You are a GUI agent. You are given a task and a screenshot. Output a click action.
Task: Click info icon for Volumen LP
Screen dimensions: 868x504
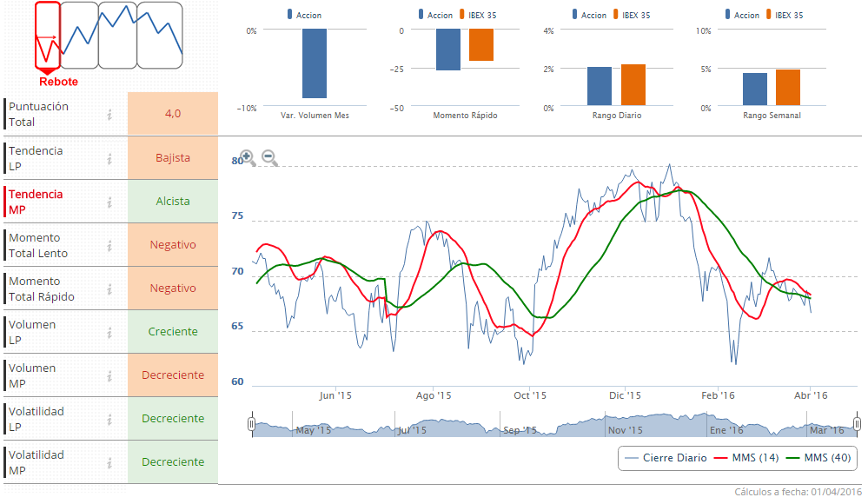click(110, 332)
